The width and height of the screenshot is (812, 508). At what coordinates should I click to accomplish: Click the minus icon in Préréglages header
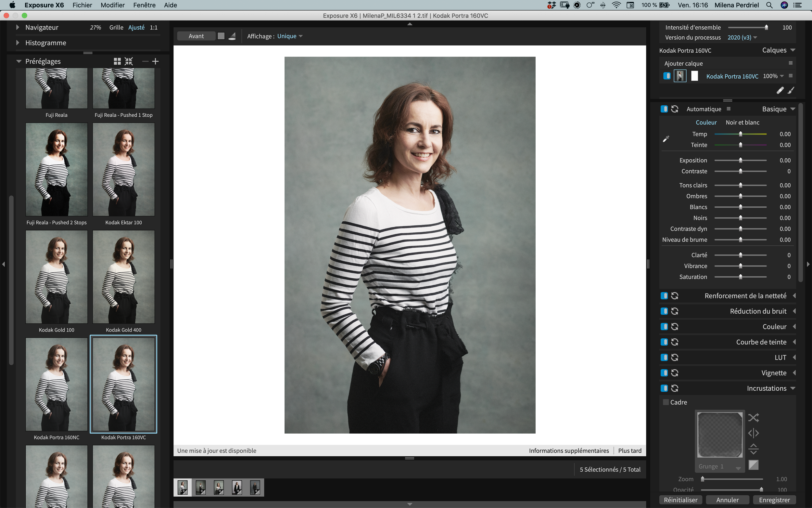tap(145, 61)
